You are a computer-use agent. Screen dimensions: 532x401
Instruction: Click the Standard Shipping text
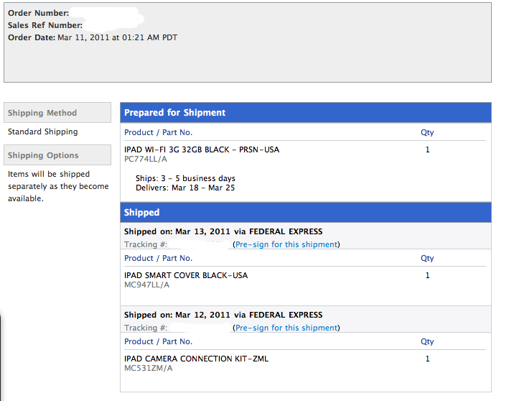42,132
